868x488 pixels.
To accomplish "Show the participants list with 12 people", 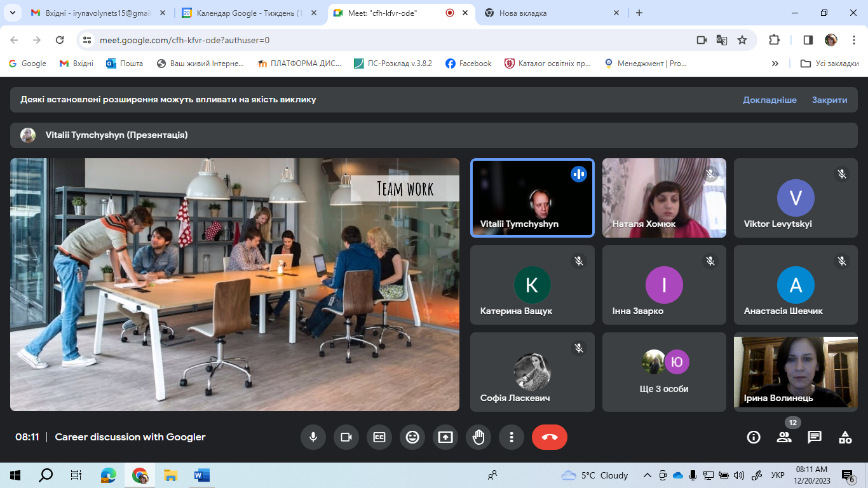I will [784, 437].
